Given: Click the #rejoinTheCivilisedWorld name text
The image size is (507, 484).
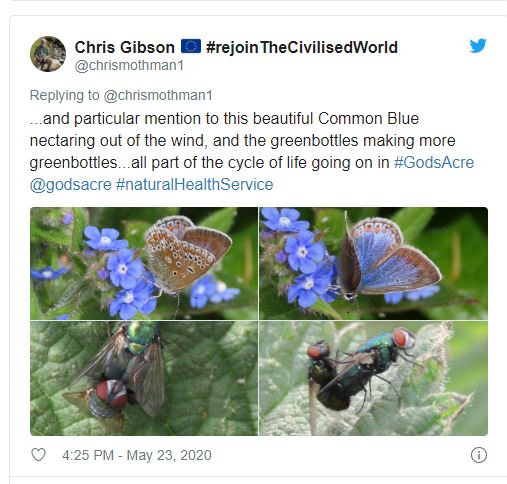Looking at the screenshot, I should tap(302, 47).
